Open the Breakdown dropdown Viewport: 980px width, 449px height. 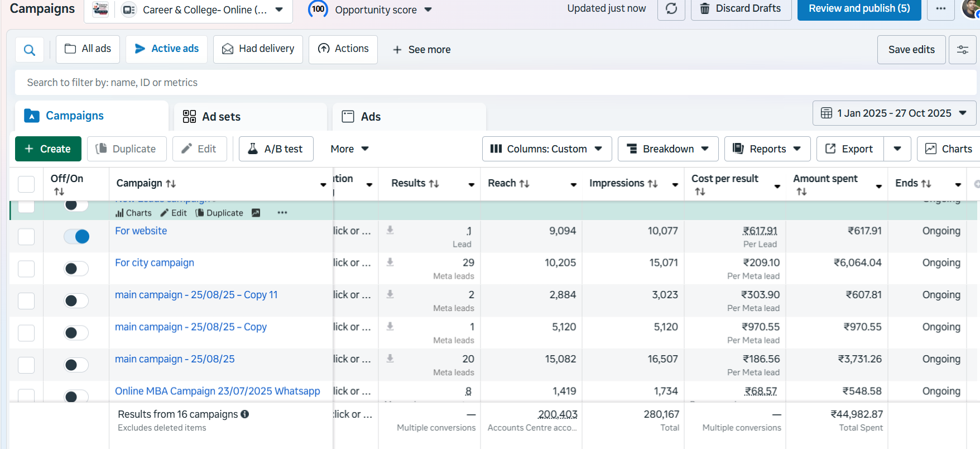(x=667, y=149)
